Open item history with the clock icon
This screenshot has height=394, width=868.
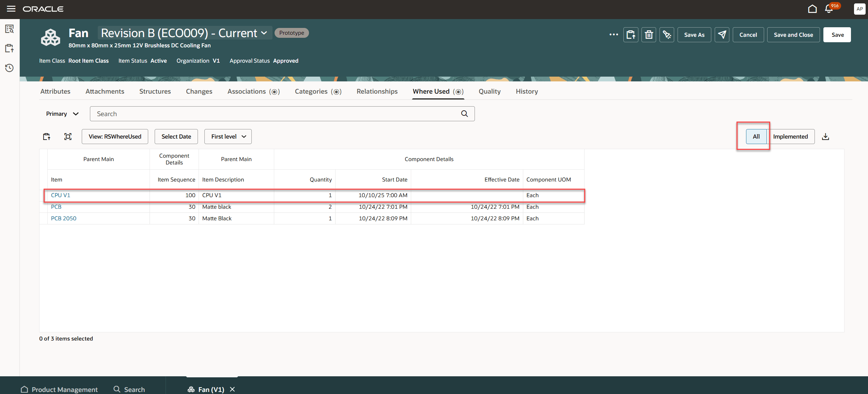point(9,68)
